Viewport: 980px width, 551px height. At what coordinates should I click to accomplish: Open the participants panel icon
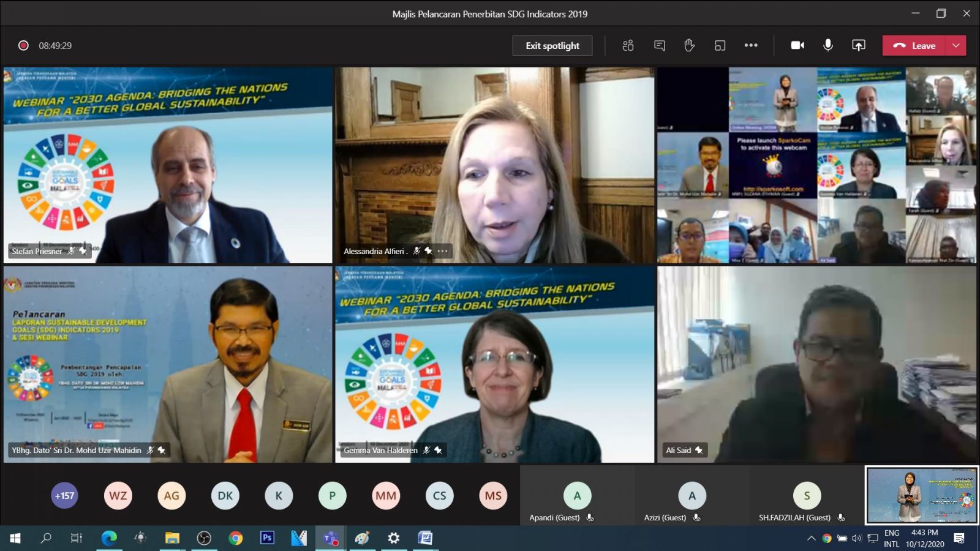pyautogui.click(x=628, y=45)
